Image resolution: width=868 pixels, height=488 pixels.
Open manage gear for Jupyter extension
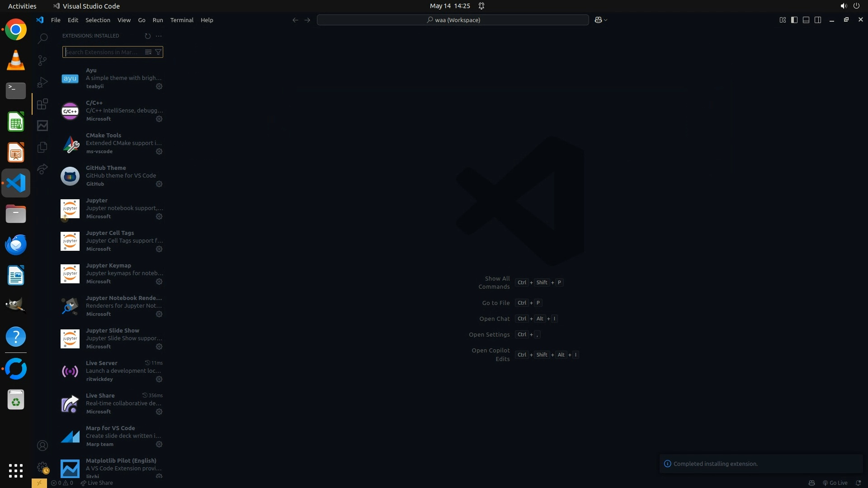(x=159, y=216)
